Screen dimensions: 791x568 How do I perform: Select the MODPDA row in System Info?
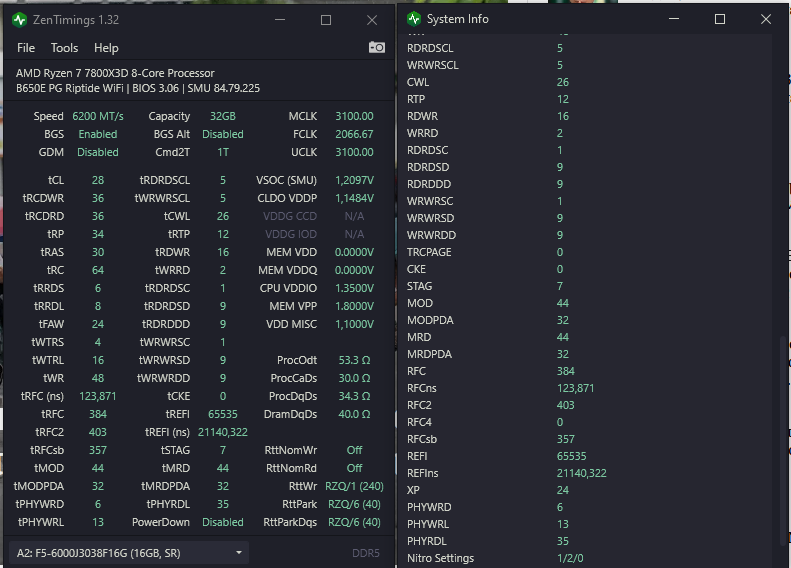(x=588, y=320)
